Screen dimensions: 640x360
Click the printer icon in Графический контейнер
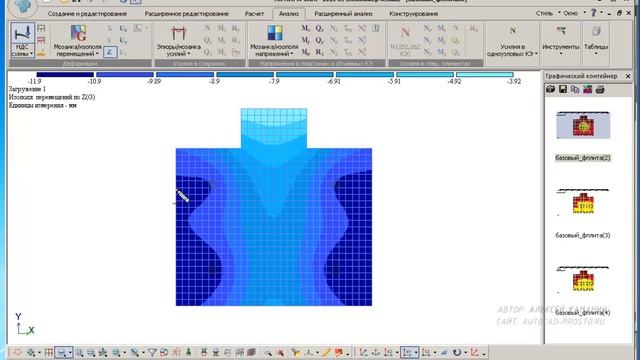[x=600, y=89]
